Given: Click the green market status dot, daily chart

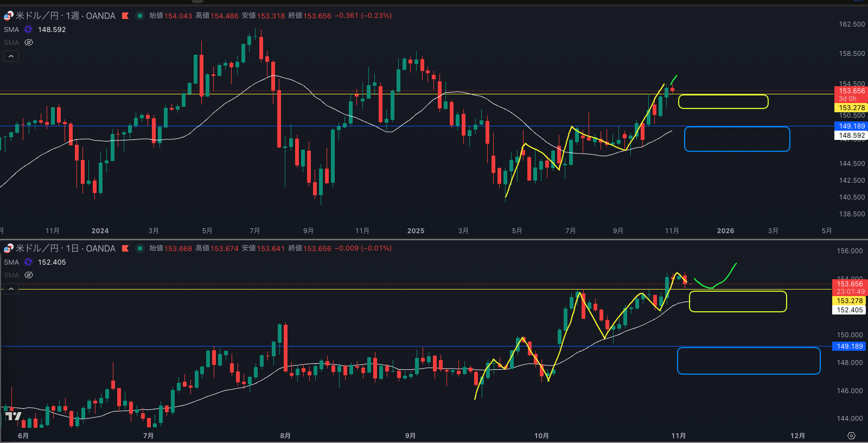Looking at the screenshot, I should pos(139,248).
